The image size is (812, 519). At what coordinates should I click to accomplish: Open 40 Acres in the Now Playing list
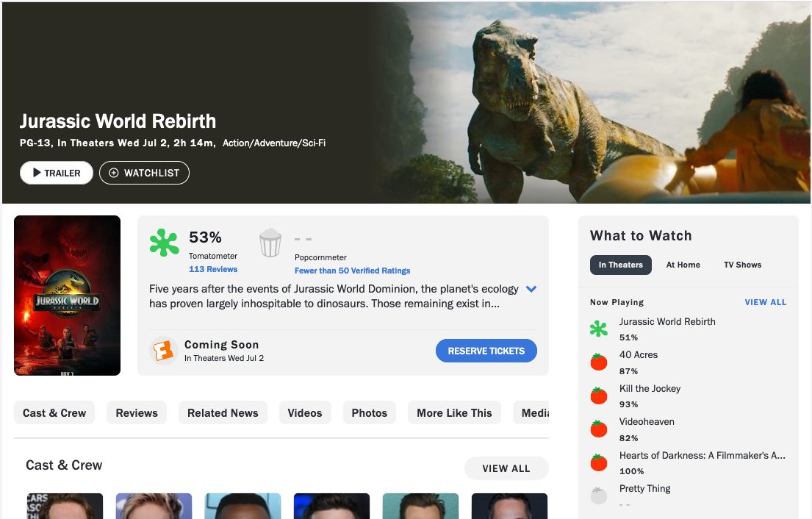(639, 355)
